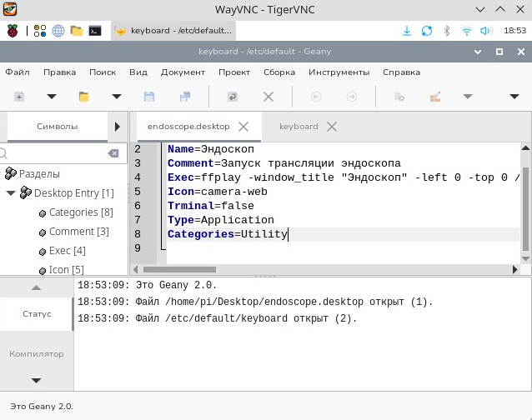
Task: Select the Компилятор message tab
Action: [x=37, y=354]
